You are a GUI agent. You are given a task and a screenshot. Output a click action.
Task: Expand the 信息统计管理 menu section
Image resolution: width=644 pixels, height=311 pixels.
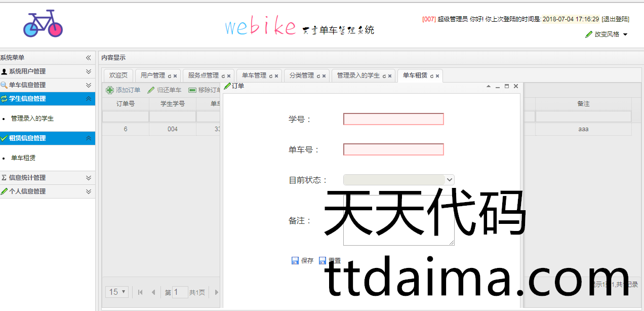89,178
